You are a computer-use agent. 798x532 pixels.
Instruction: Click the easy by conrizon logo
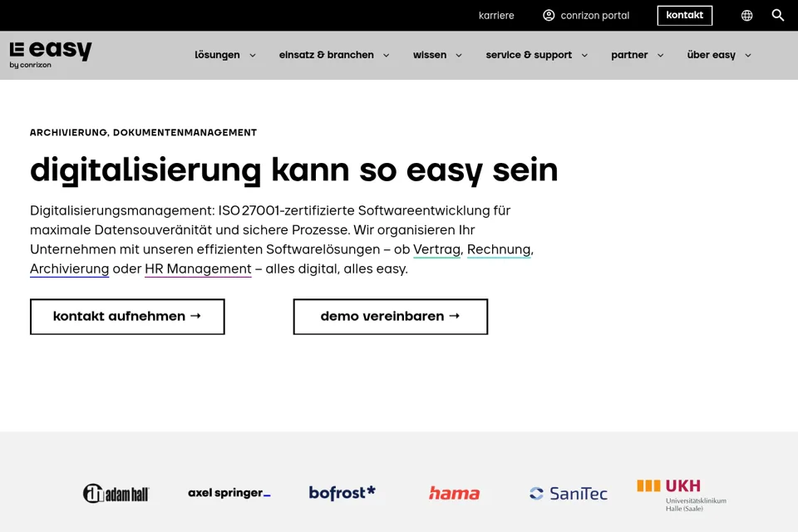click(51, 55)
